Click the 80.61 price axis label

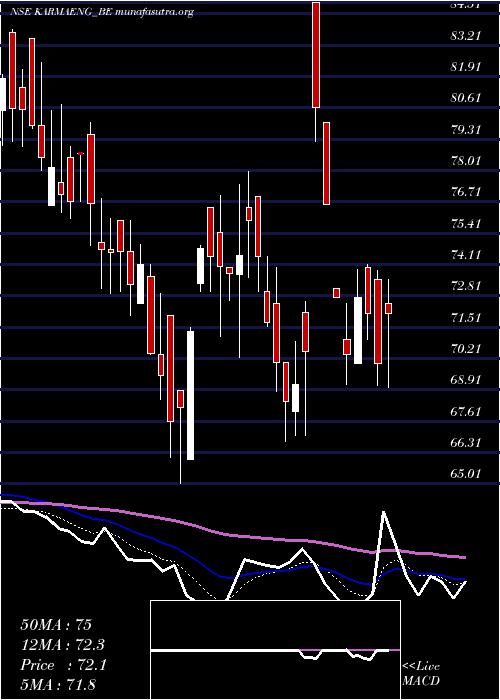tap(466, 98)
